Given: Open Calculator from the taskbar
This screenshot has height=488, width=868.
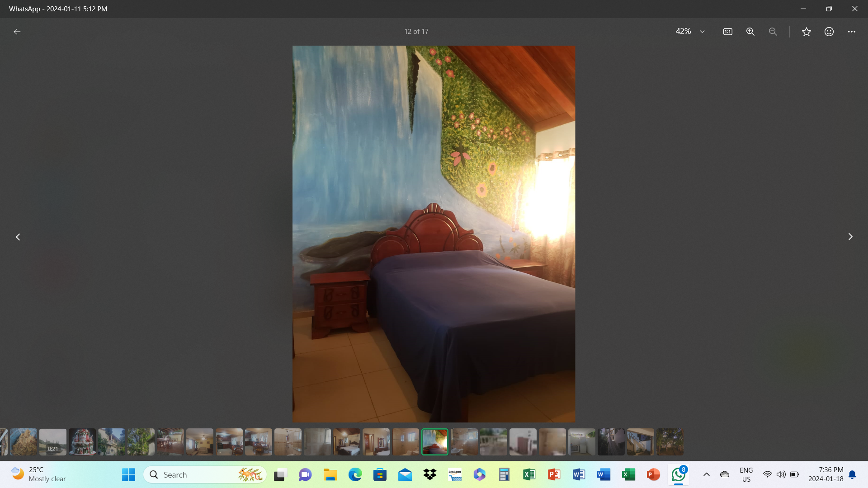Looking at the screenshot, I should (505, 474).
